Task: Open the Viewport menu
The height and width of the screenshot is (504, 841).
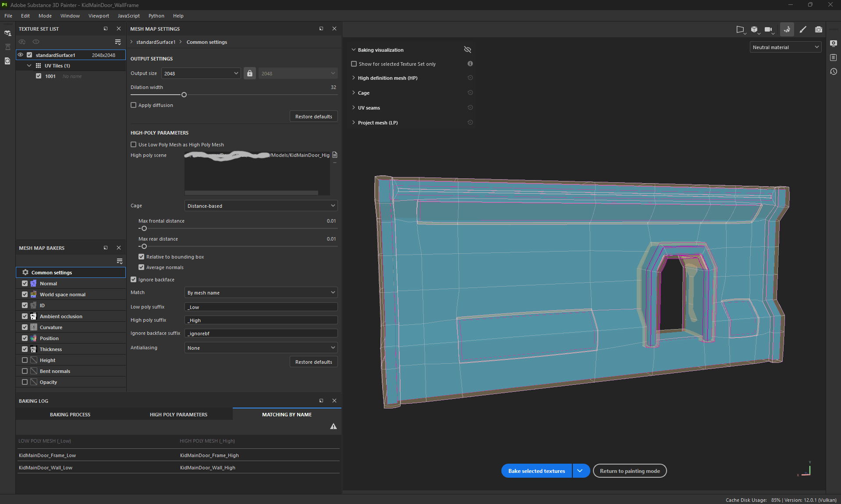Action: [99, 16]
